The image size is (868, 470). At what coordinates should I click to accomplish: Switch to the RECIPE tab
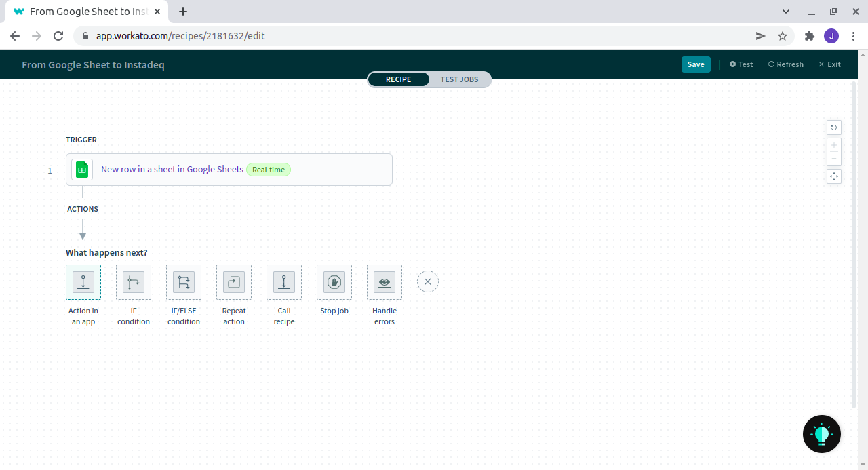tap(399, 79)
